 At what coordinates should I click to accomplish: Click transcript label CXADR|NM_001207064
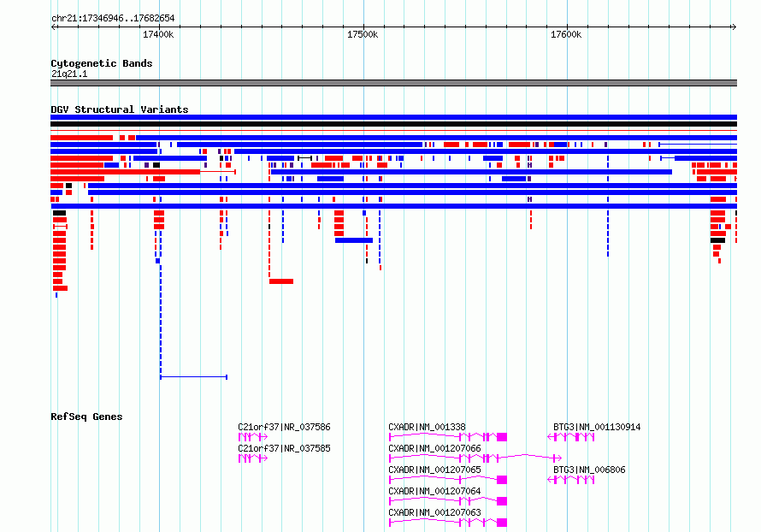click(x=435, y=491)
